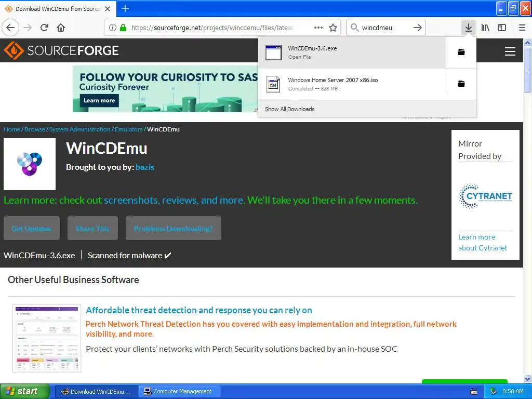This screenshot has width=532, height=399.
Task: Click Learn more on the SAS banner
Action: point(99,100)
